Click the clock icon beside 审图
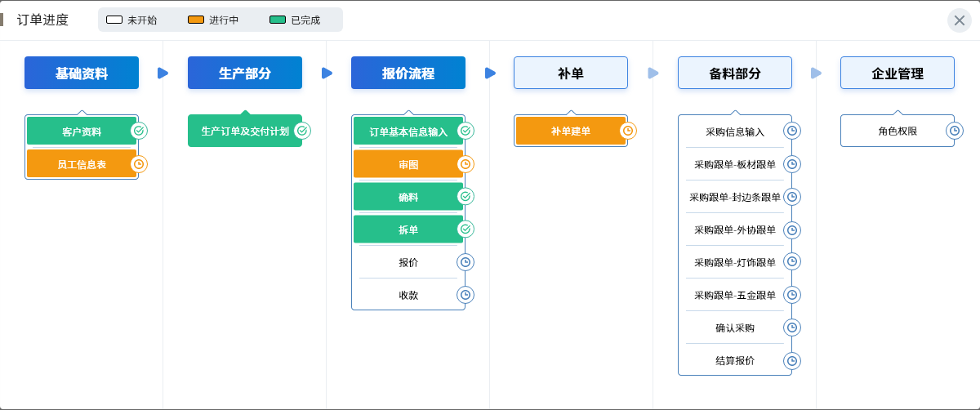The height and width of the screenshot is (410, 980). 465,164
